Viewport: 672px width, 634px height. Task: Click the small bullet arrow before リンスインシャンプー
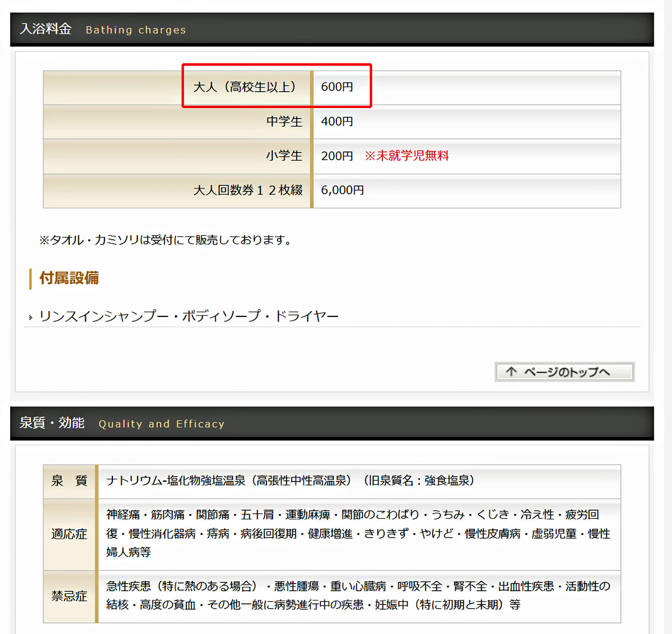(x=31, y=318)
